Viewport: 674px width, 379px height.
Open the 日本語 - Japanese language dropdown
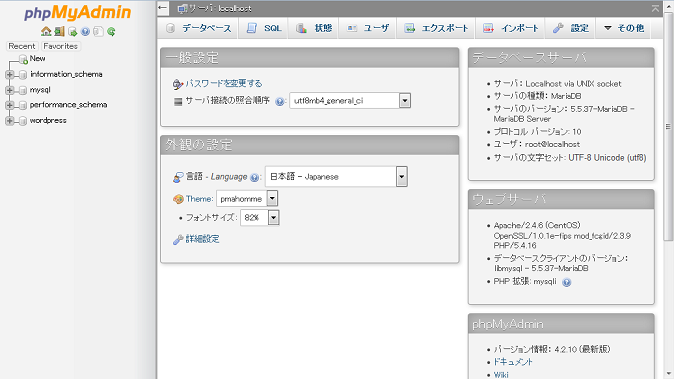click(x=336, y=177)
